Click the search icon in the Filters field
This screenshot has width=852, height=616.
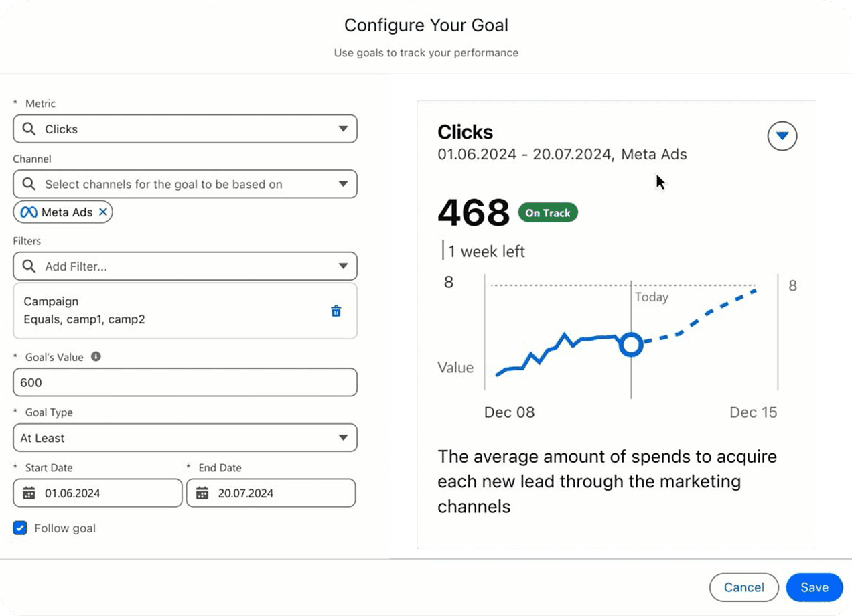point(29,266)
